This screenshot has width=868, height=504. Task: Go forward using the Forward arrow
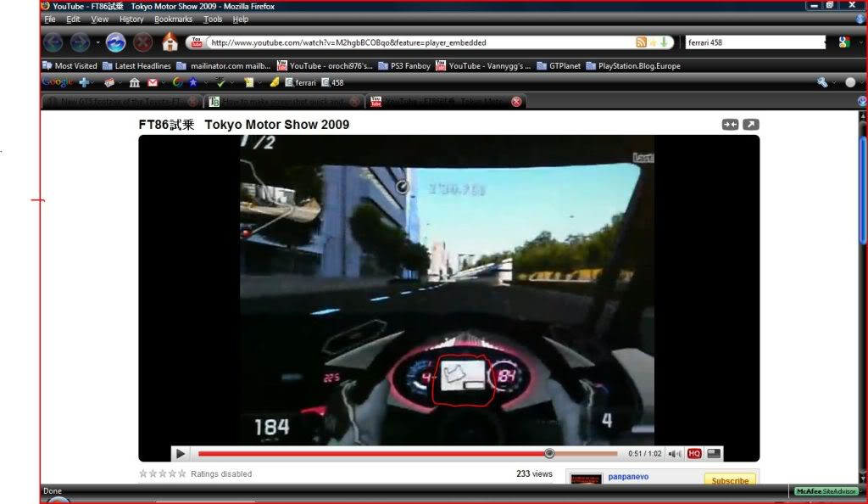[x=80, y=42]
